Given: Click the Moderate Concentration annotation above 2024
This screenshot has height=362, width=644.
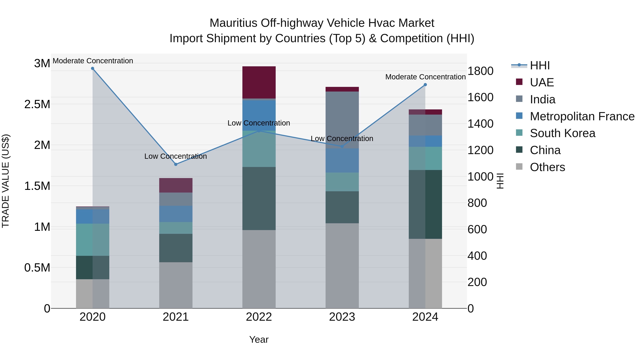Looking at the screenshot, I should tap(426, 77).
